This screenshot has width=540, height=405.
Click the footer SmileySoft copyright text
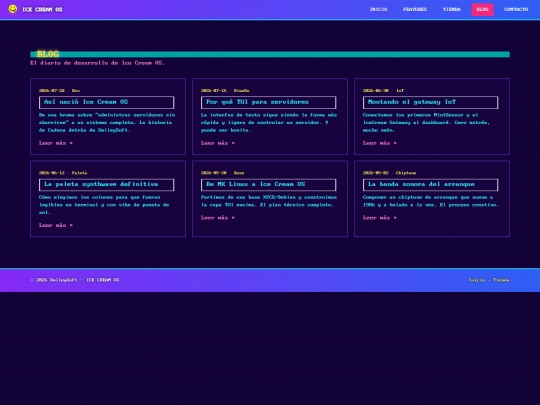point(75,280)
